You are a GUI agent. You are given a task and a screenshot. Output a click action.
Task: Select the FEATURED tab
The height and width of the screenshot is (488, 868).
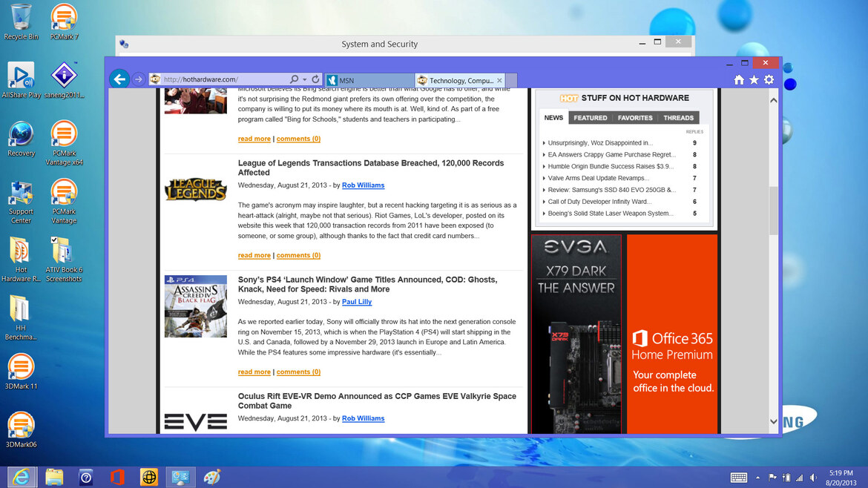tap(590, 118)
